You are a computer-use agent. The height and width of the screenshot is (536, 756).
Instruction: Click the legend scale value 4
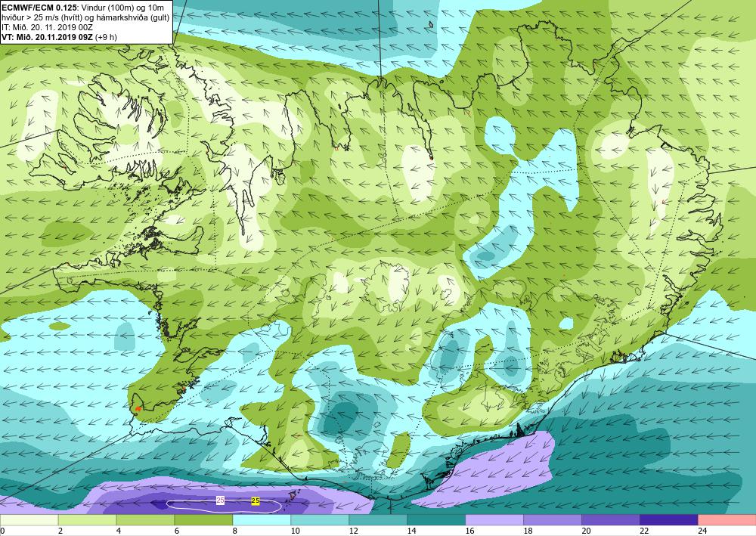click(x=119, y=531)
